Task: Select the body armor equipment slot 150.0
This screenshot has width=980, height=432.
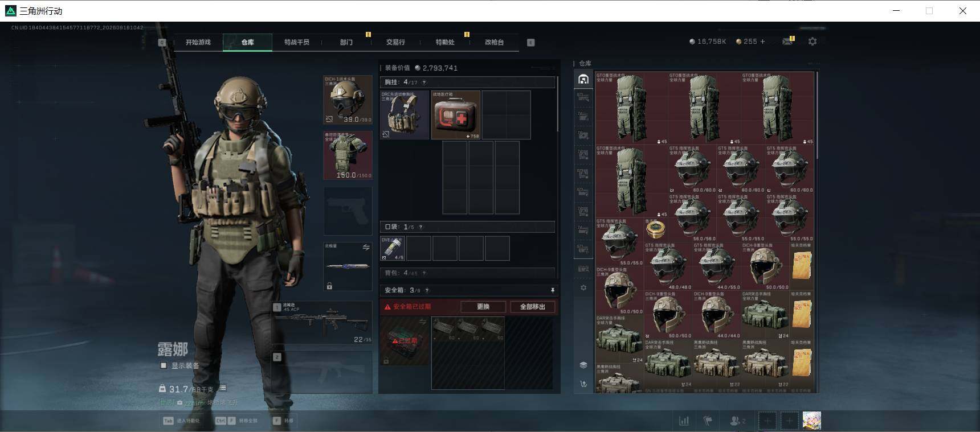Action: (348, 155)
